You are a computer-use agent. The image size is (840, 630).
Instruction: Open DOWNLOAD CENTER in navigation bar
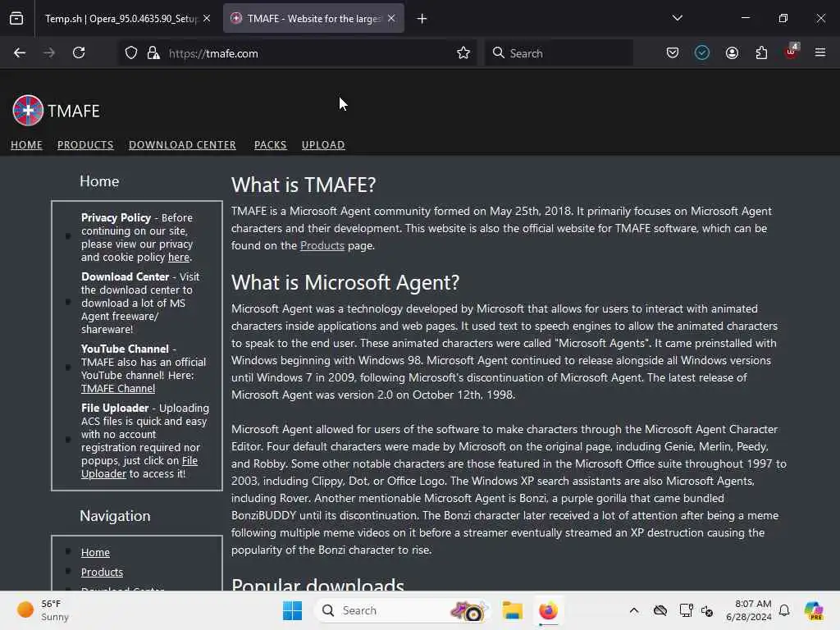182,144
